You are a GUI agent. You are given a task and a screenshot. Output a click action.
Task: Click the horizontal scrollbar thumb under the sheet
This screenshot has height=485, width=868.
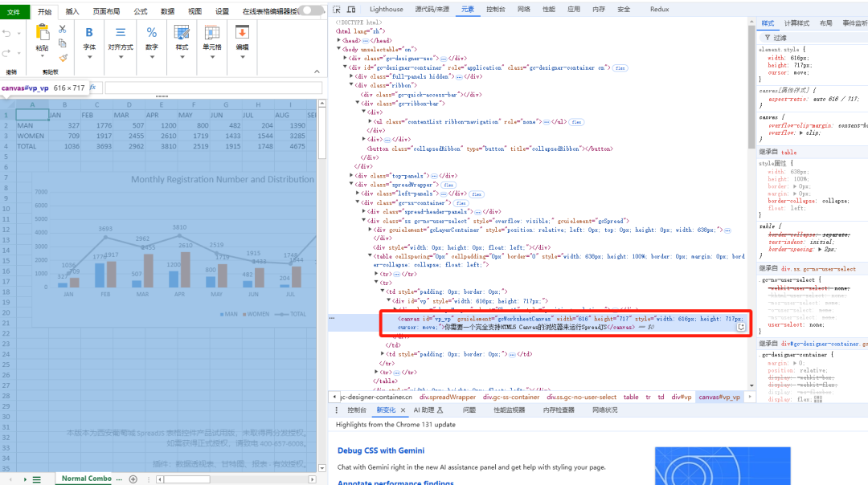pyautogui.click(x=187, y=479)
